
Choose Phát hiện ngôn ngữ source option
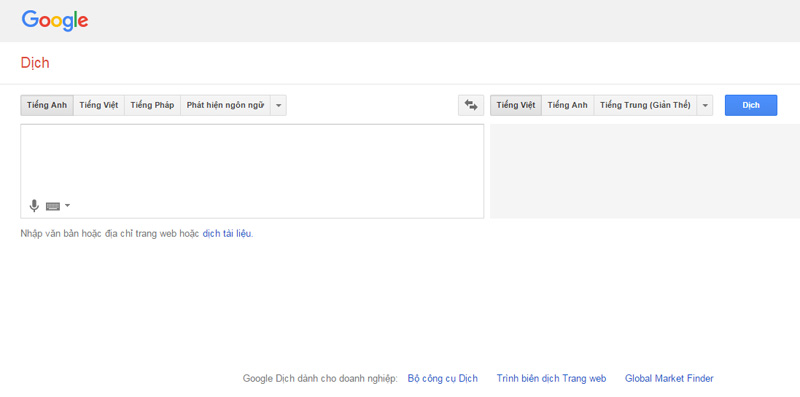(x=225, y=105)
